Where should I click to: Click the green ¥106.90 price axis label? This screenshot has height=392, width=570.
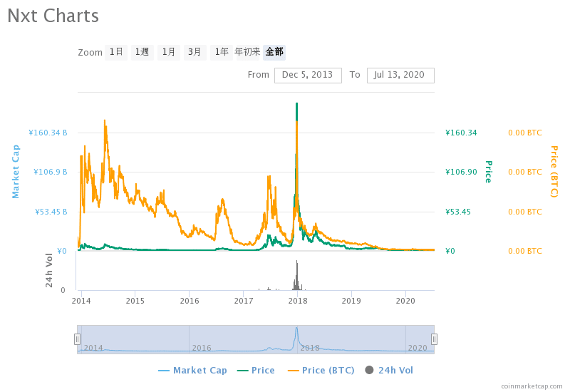click(461, 172)
